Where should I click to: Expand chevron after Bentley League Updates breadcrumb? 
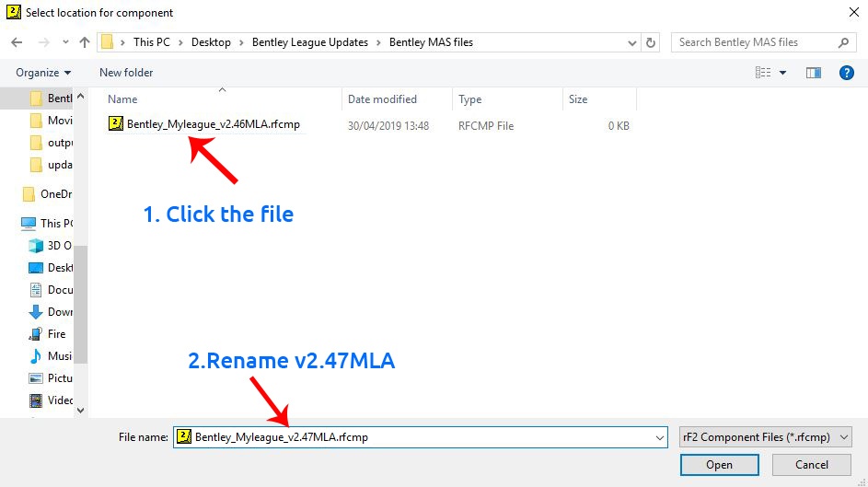pyautogui.click(x=378, y=42)
